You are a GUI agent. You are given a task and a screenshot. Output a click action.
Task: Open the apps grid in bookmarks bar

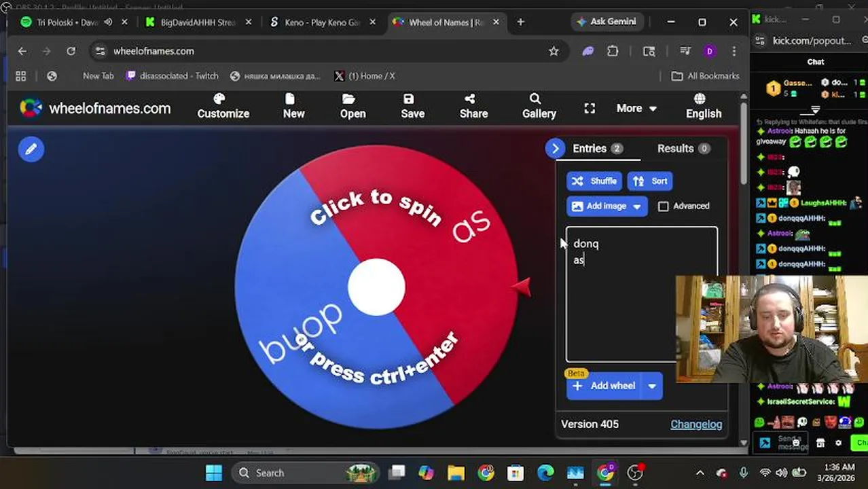point(21,76)
